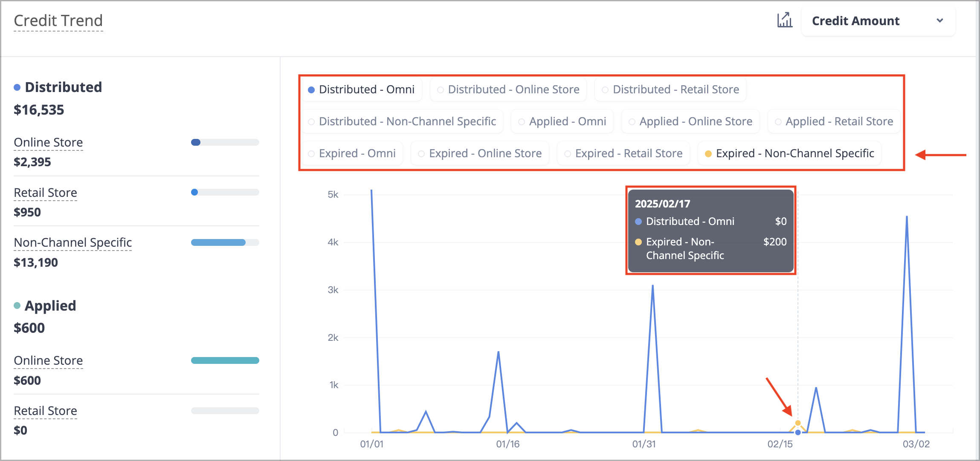Viewport: 980px width, 461px height.
Task: Click the $13,190 Non-Channel Specific amount
Action: tap(36, 262)
